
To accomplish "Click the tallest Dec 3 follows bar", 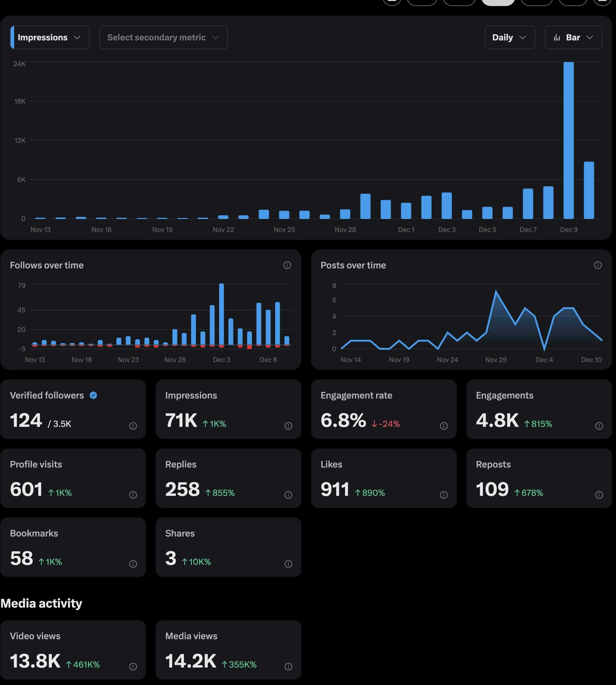I will click(x=222, y=314).
